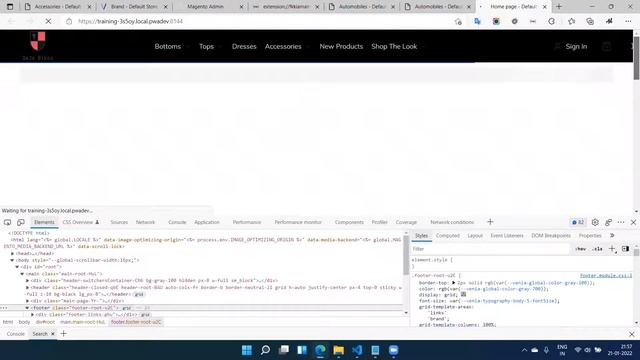Expand the header-switchersContainer div node
Image resolution: width=640 pixels, height=360 pixels.
[x=27, y=281]
